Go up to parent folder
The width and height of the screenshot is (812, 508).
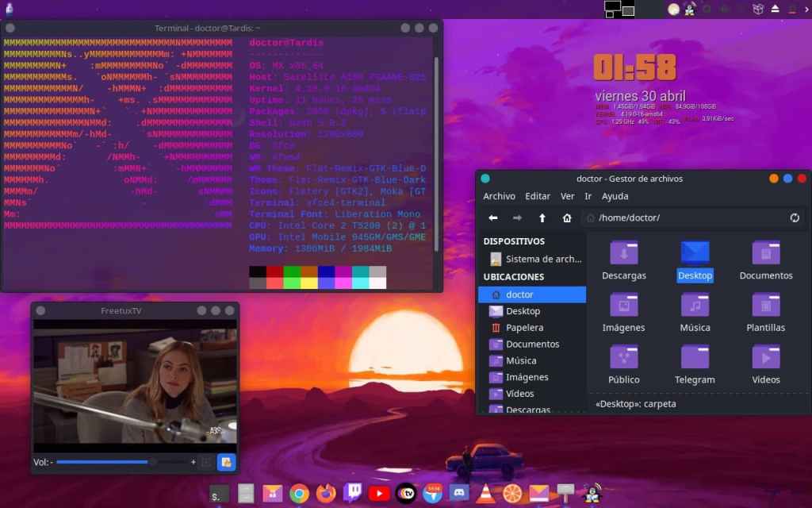(542, 217)
